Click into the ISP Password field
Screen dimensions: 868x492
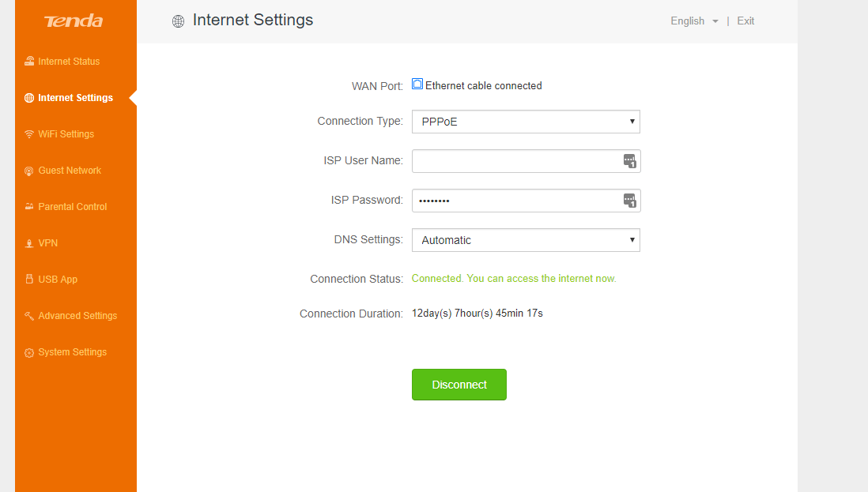pyautogui.click(x=515, y=201)
